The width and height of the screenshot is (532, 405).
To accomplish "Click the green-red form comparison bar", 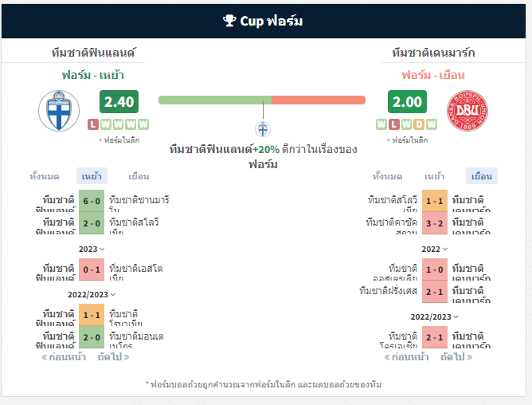I will pyautogui.click(x=262, y=100).
